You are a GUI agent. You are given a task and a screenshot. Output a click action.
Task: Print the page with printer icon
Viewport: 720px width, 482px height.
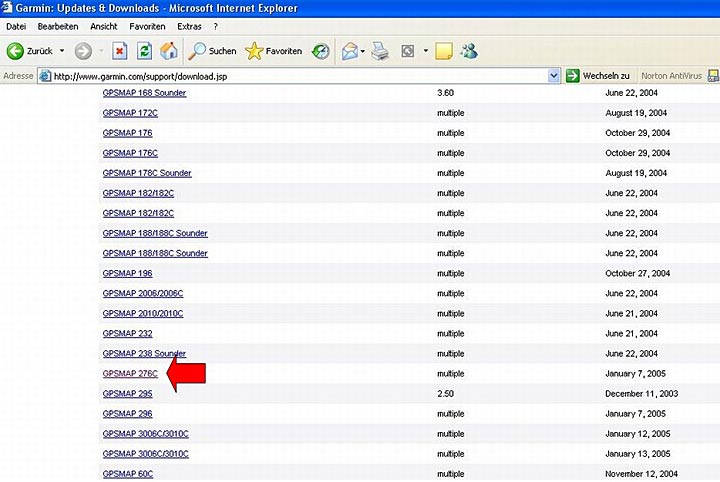380,51
